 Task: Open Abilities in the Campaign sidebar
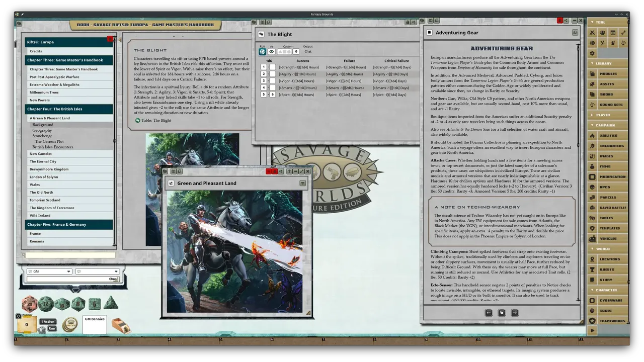coord(607,136)
